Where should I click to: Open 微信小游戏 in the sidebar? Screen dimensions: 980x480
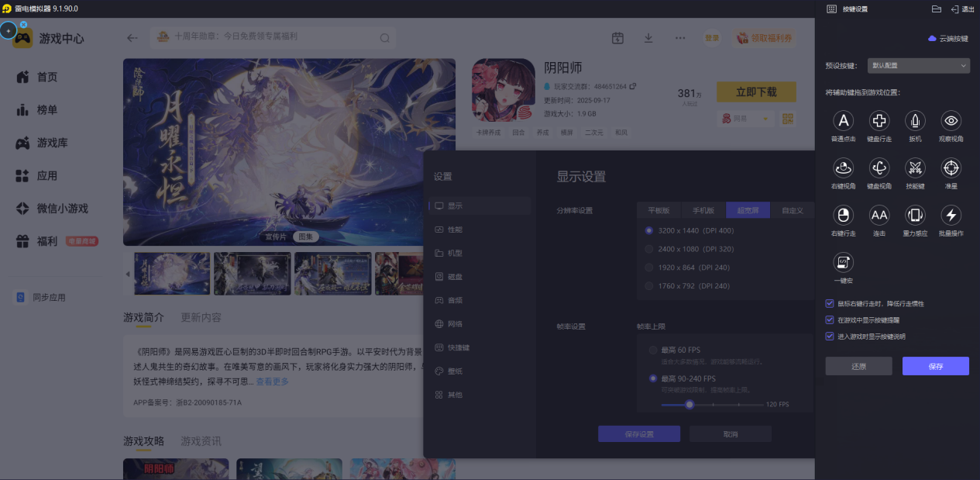point(63,209)
